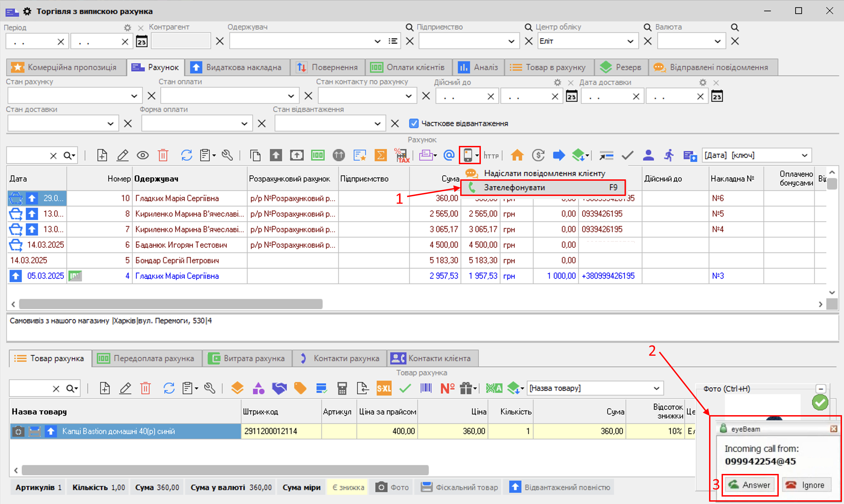Click the orange sigma sum icon
844x504 pixels.
click(380, 155)
